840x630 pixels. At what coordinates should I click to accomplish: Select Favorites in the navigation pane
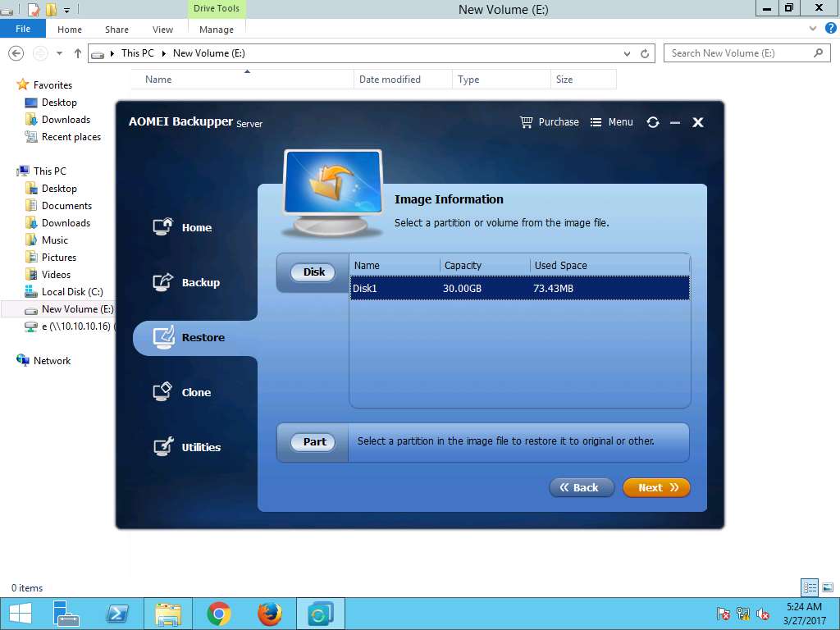coord(52,84)
